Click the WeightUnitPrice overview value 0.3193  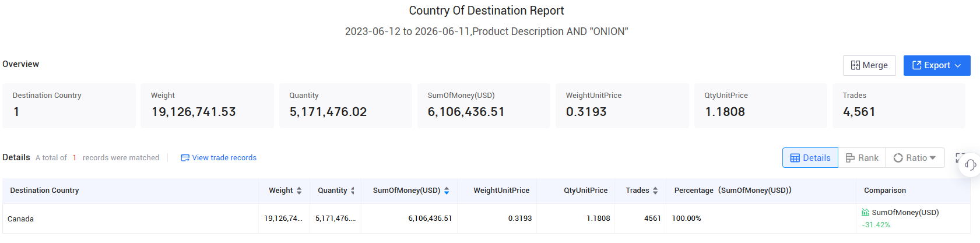click(x=586, y=112)
